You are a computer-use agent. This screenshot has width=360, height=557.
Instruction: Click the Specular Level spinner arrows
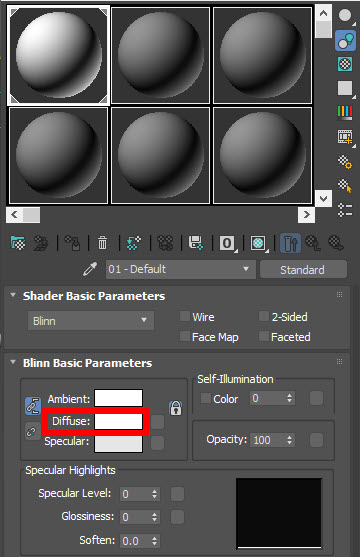[154, 494]
